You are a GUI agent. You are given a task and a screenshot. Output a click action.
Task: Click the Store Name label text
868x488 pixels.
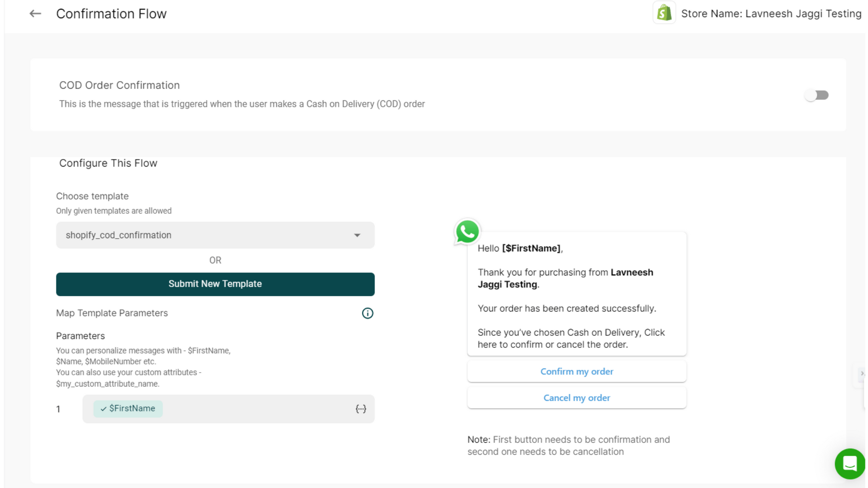click(771, 14)
